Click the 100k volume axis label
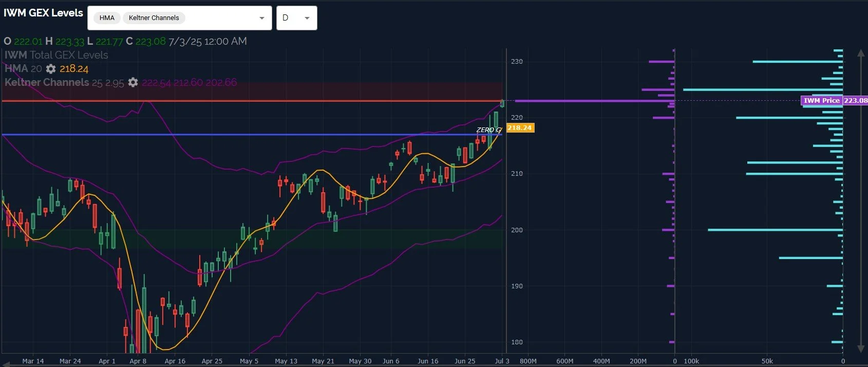Image resolution: width=868 pixels, height=367 pixels. click(691, 361)
